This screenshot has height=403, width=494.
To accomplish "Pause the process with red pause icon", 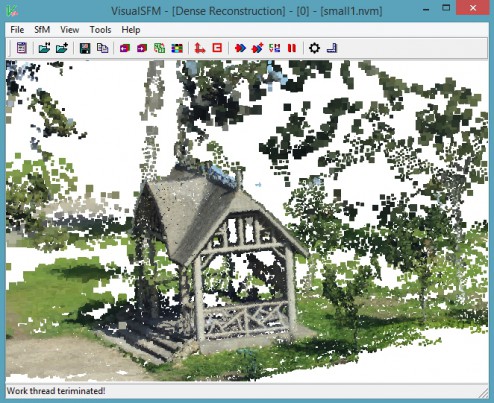I will click(x=292, y=48).
